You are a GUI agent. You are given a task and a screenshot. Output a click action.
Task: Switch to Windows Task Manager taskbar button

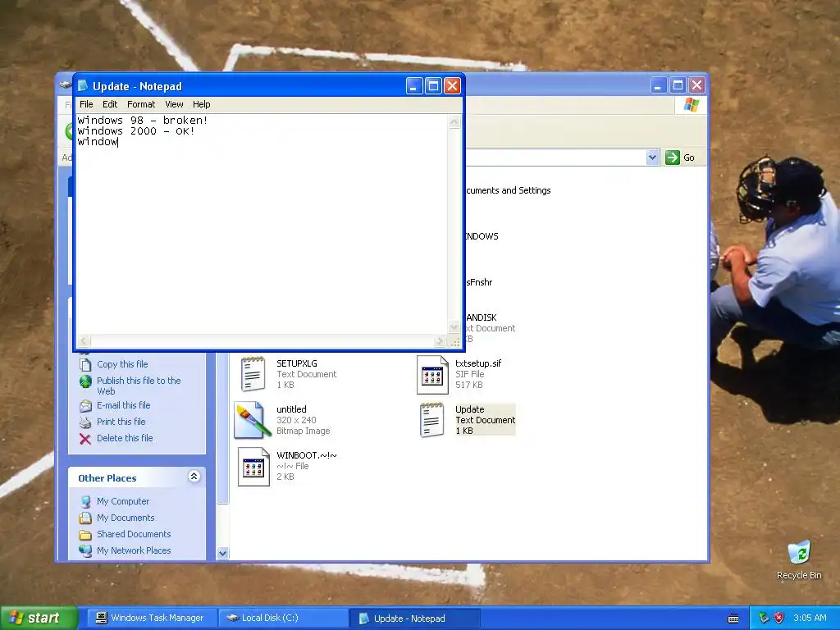tap(151, 619)
